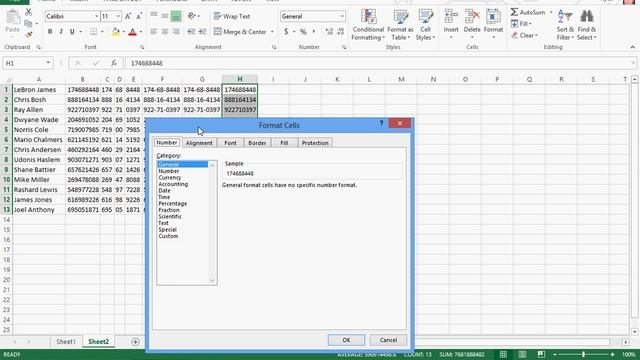This screenshot has height=360, width=640.
Task: Apply Percent style
Action: [x=303, y=32]
